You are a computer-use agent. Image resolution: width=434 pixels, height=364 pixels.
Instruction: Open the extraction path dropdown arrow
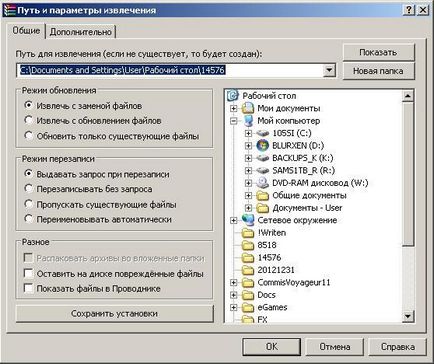[x=329, y=70]
